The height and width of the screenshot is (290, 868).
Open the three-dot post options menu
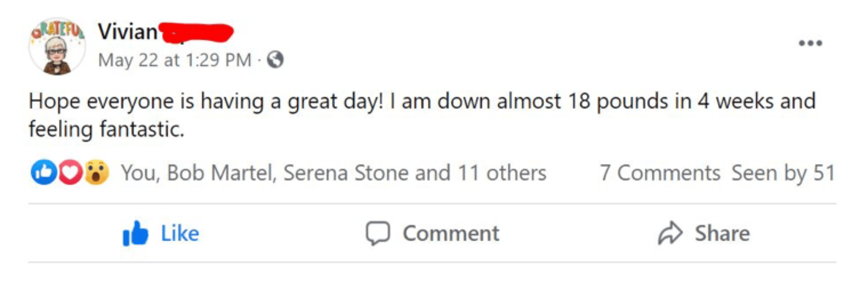point(810,43)
